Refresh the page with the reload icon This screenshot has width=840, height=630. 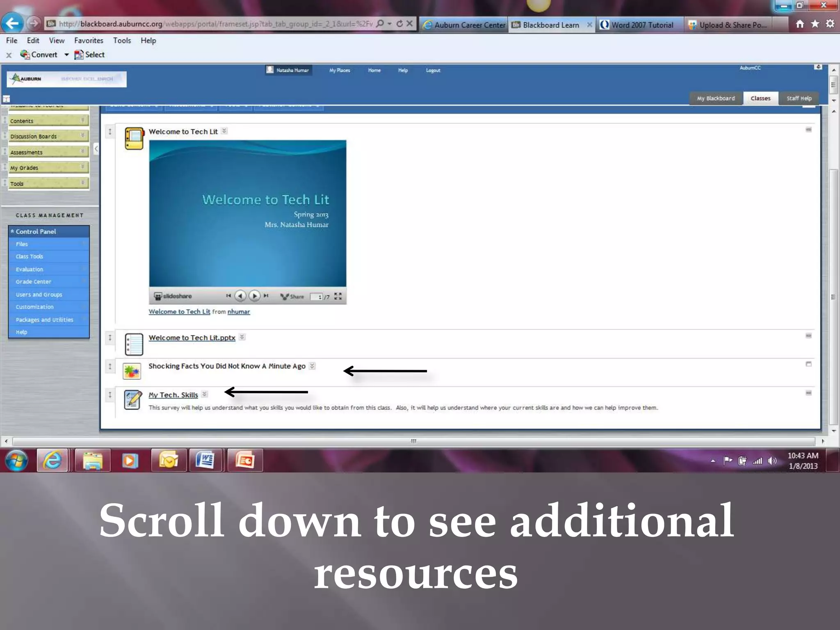point(399,24)
